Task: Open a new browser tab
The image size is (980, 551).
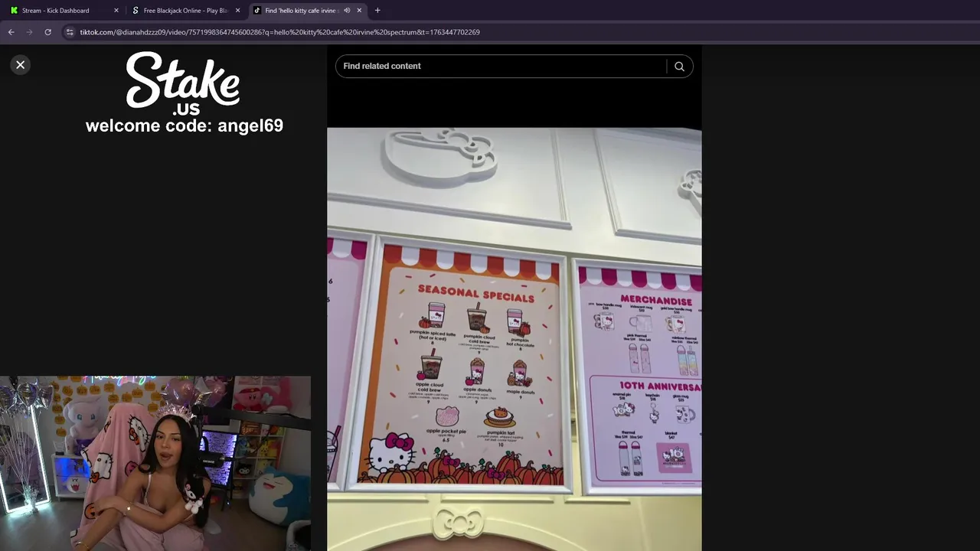Action: click(377, 11)
